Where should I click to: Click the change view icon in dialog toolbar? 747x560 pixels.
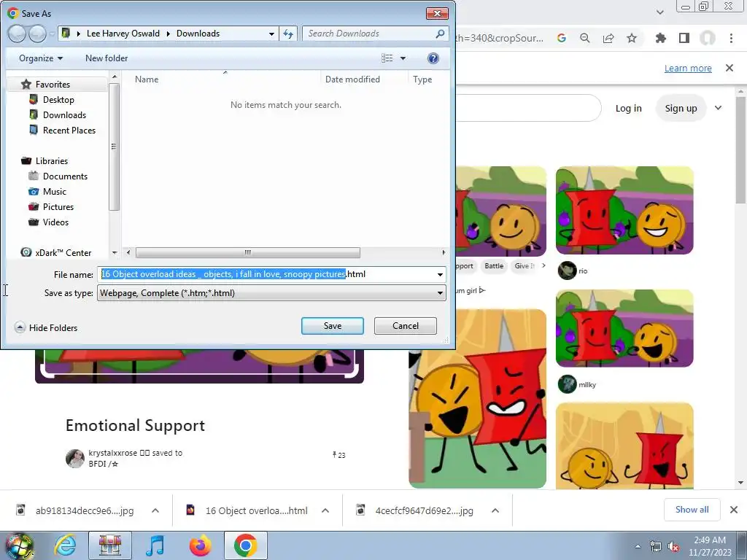click(387, 58)
